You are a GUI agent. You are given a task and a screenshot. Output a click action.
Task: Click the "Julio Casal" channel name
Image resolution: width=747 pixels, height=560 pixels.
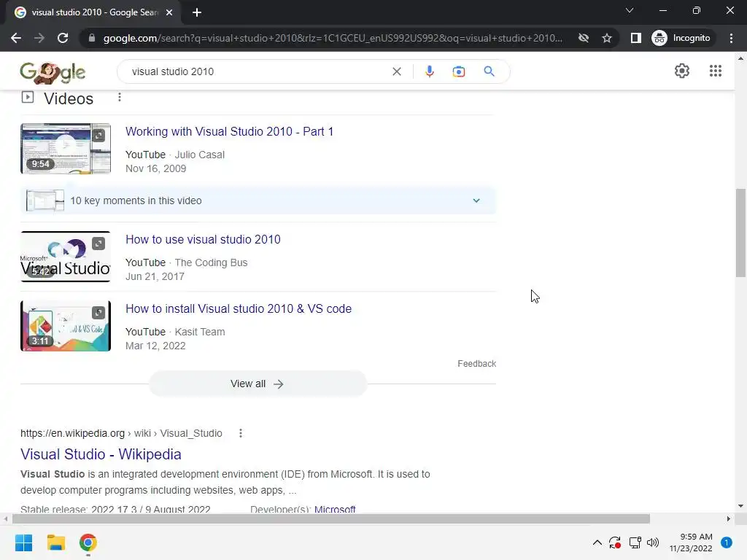click(x=200, y=155)
